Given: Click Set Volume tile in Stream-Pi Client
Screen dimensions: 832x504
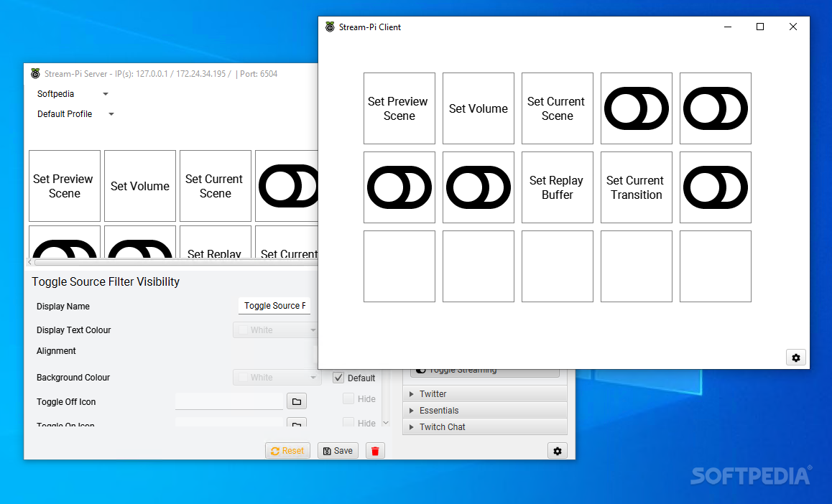Looking at the screenshot, I should pyautogui.click(x=478, y=108).
